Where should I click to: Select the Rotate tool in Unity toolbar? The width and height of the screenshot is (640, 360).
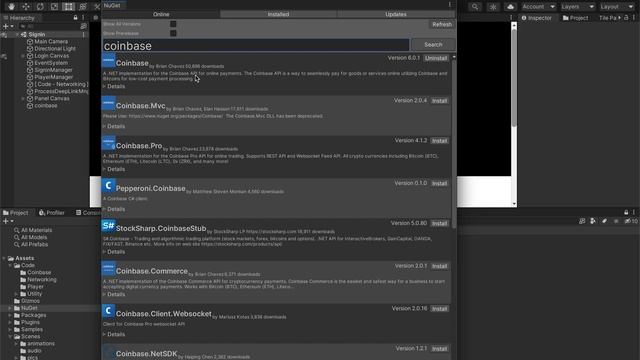pyautogui.click(x=40, y=7)
